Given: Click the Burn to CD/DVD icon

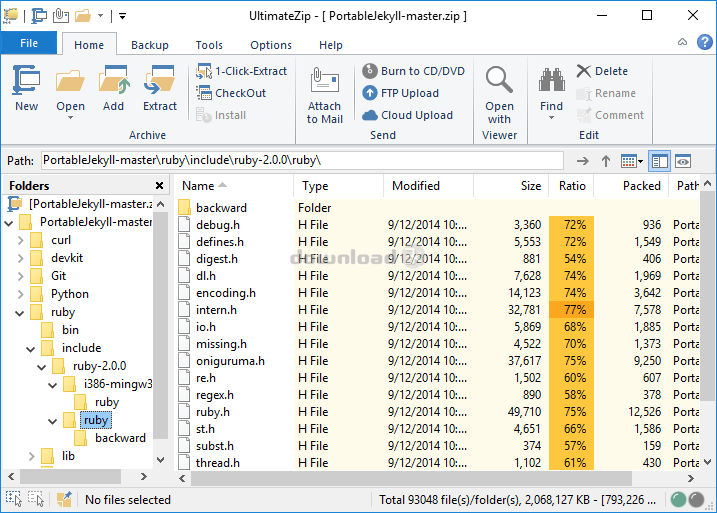Looking at the screenshot, I should (369, 71).
